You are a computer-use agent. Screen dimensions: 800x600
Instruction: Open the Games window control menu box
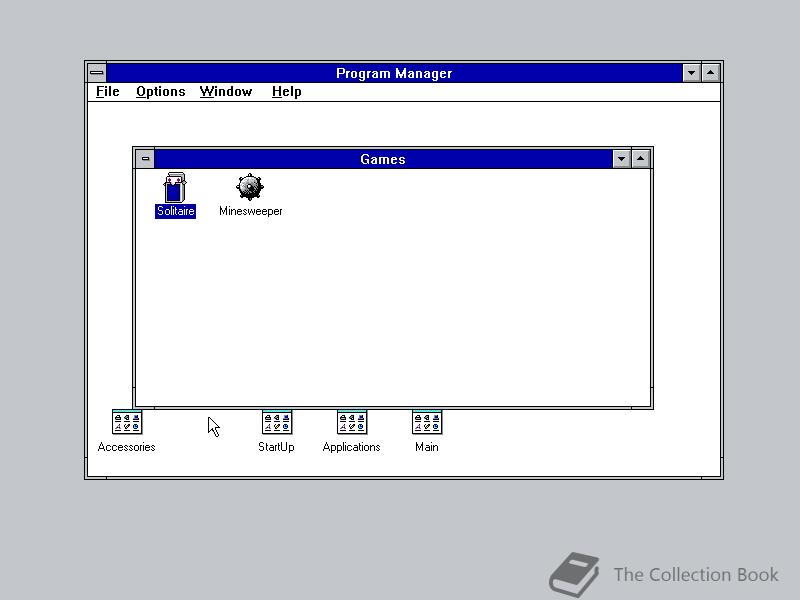coord(145,159)
